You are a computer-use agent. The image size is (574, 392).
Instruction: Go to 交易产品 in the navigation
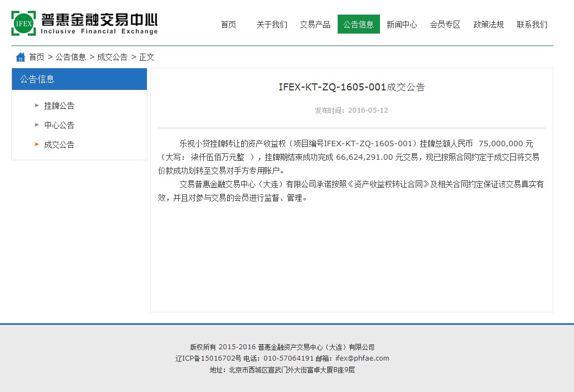315,24
